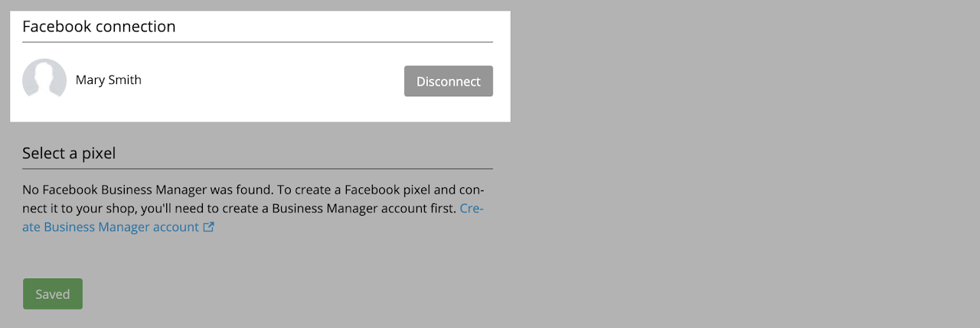Click the divider line under 'Facebook connection'
Viewport: 980px width, 328px height.
point(257,42)
